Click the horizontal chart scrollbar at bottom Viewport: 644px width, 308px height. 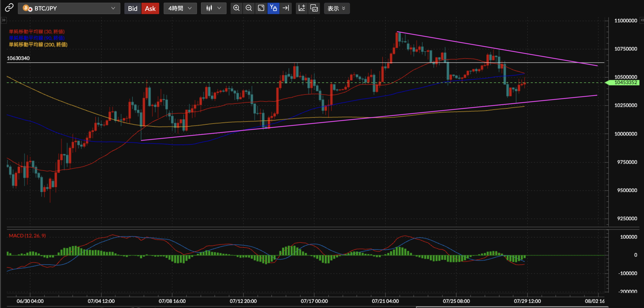pos(512,307)
